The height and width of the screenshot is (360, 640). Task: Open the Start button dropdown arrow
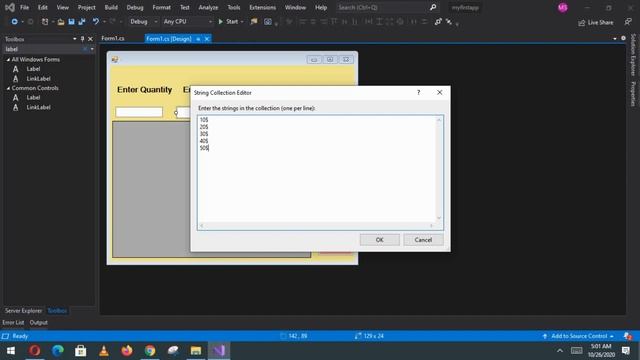[242, 22]
